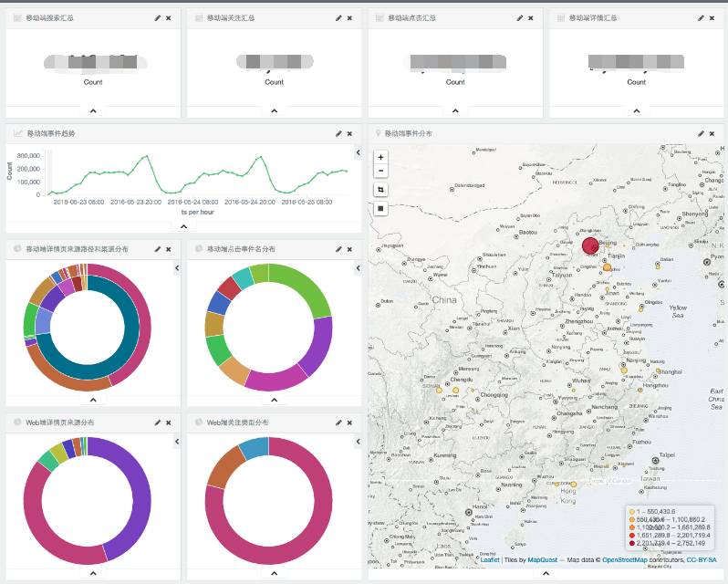Viewport: 728px width, 584px height.
Task: Edit the 移动端关注汇总 panel with pencil icon
Action: [x=338, y=18]
